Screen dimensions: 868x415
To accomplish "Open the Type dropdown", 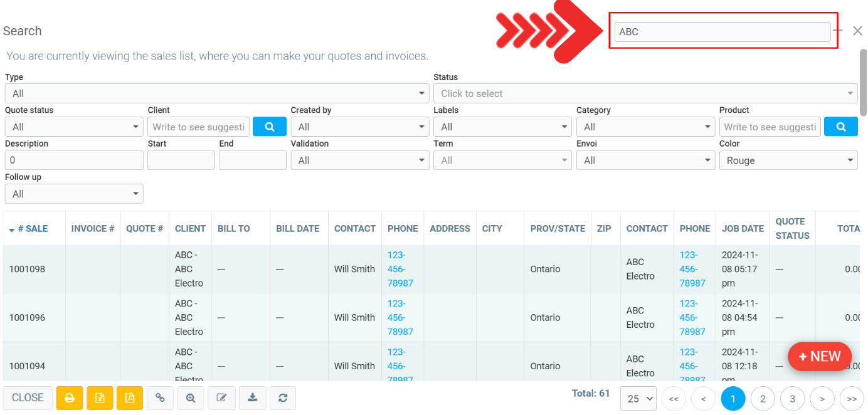I will coord(216,93).
